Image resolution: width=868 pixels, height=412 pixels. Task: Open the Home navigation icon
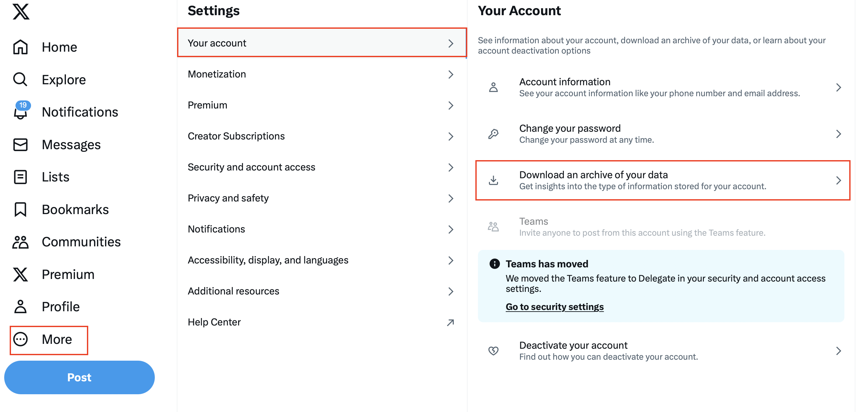(x=20, y=47)
